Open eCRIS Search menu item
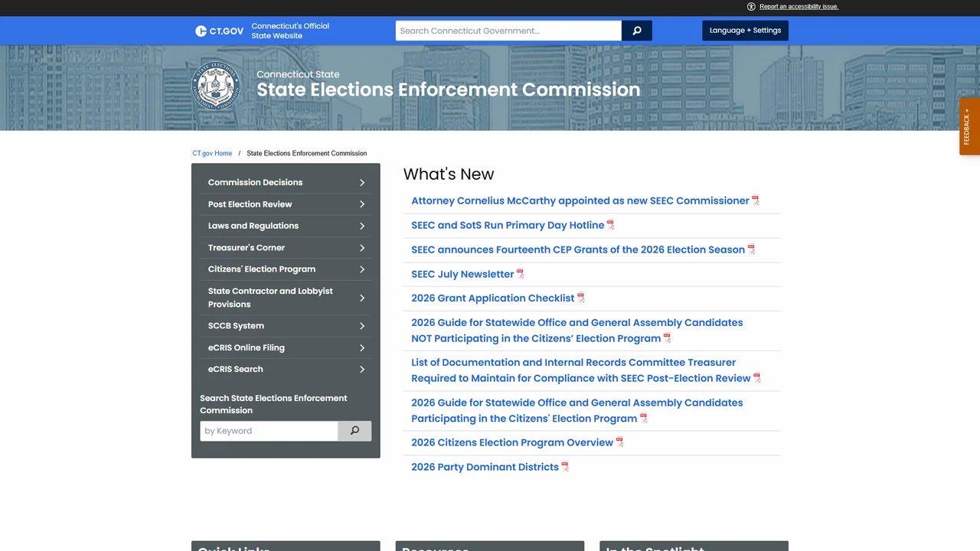 286,369
